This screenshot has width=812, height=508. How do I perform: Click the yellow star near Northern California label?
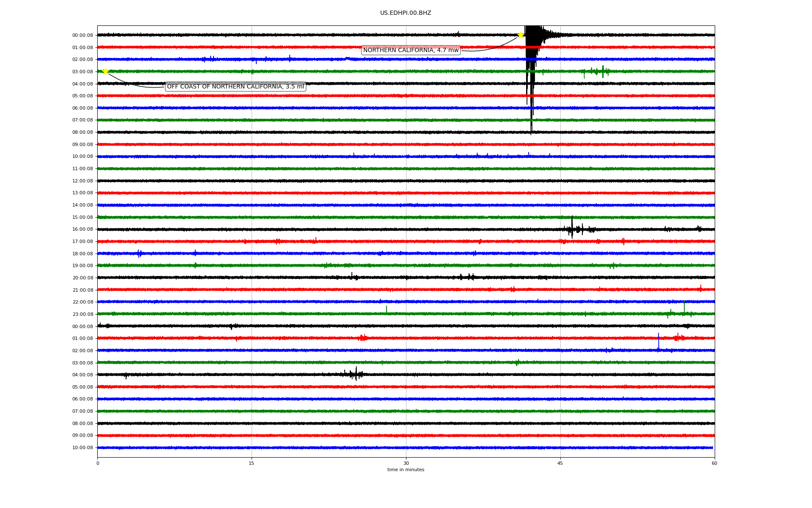click(521, 35)
